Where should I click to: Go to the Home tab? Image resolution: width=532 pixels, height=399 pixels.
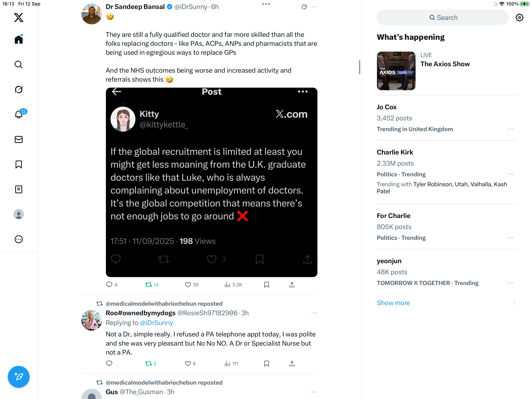18,40
